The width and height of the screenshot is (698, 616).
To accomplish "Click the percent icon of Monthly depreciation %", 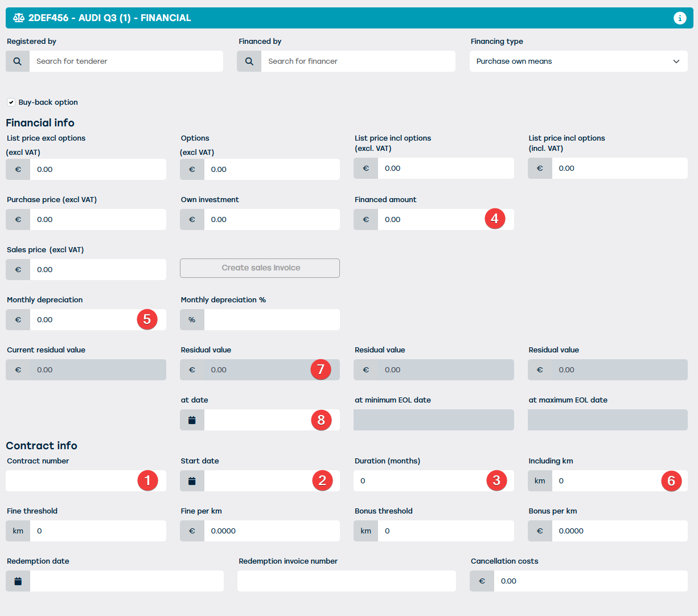I will (192, 320).
